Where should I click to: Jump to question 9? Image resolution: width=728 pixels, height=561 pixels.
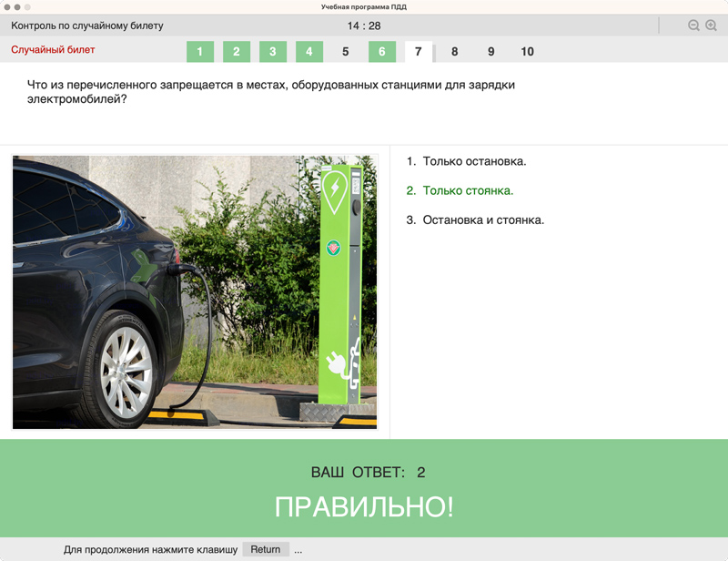coord(491,52)
